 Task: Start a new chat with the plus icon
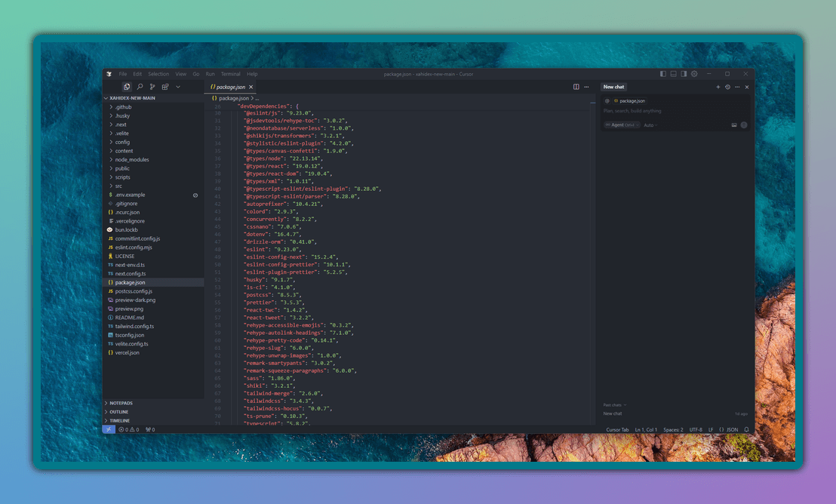[x=718, y=87]
